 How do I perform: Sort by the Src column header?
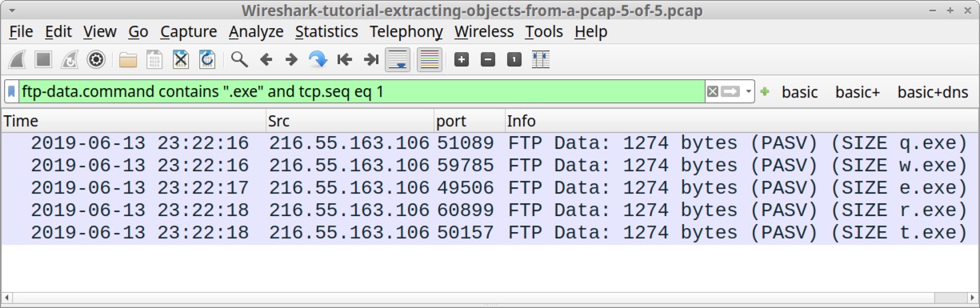click(350, 121)
